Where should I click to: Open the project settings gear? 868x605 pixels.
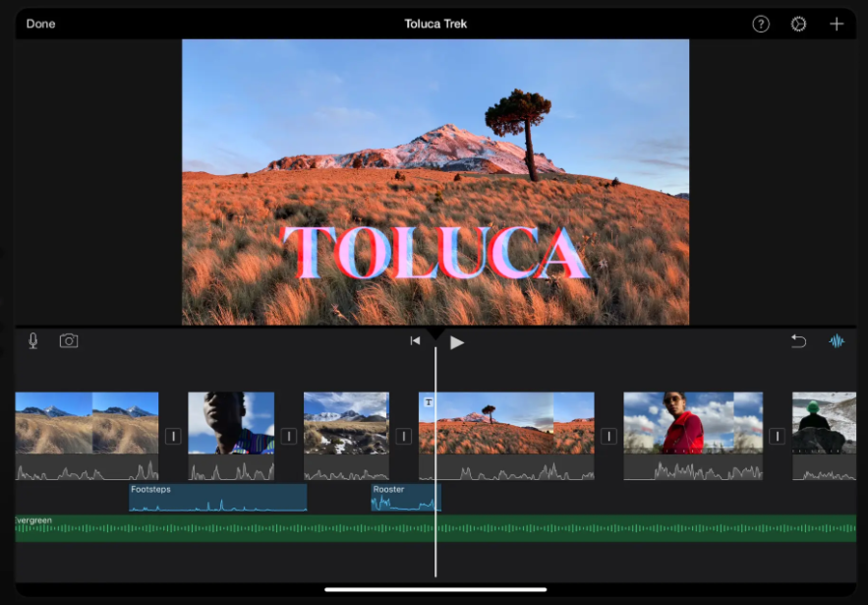[x=797, y=24]
